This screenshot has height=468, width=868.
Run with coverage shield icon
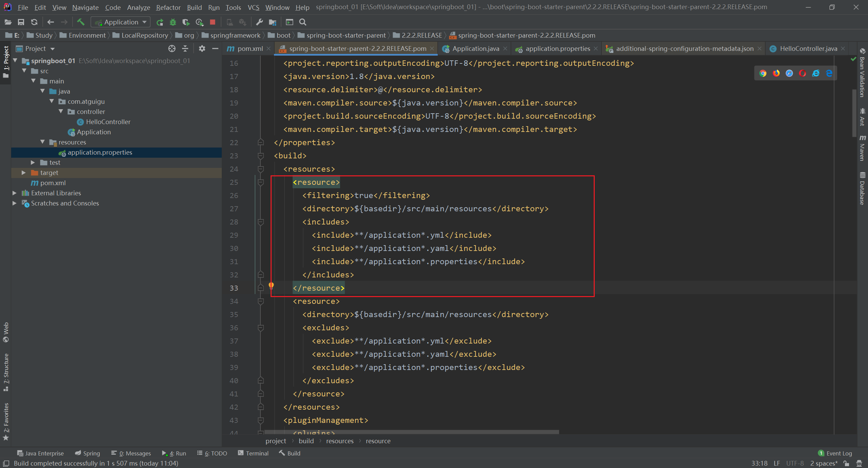point(185,22)
